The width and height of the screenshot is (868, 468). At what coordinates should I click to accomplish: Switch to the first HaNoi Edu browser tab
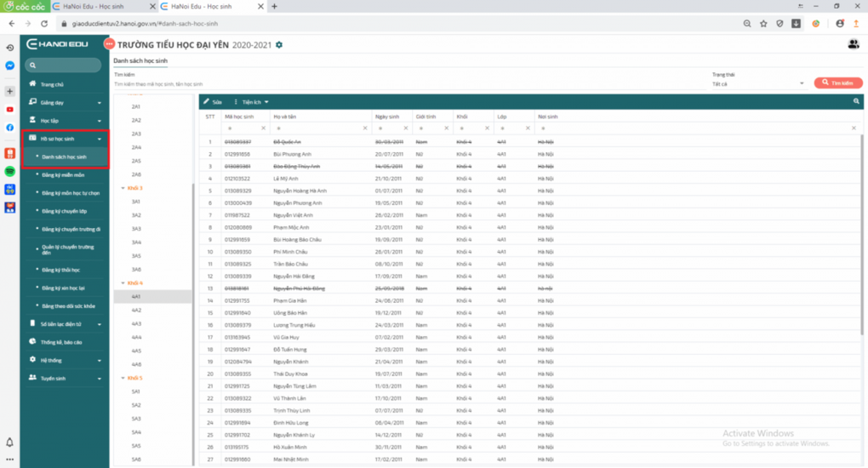click(x=89, y=6)
